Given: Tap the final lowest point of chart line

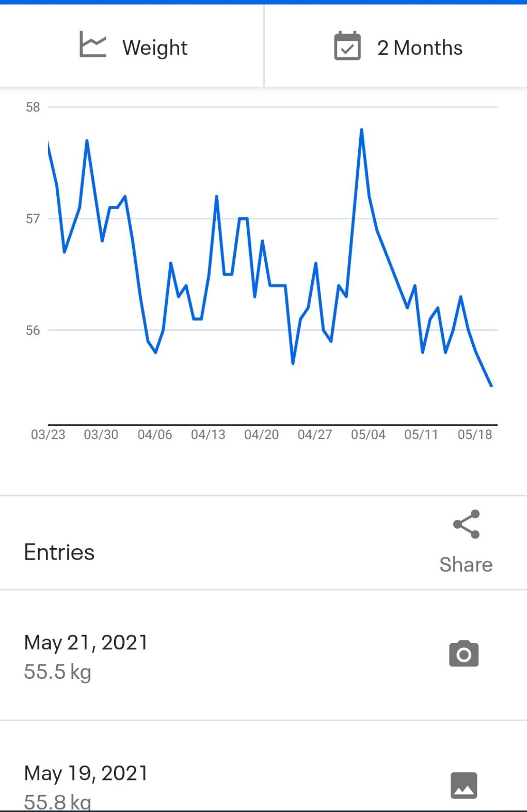Looking at the screenshot, I should pyautogui.click(x=491, y=385).
